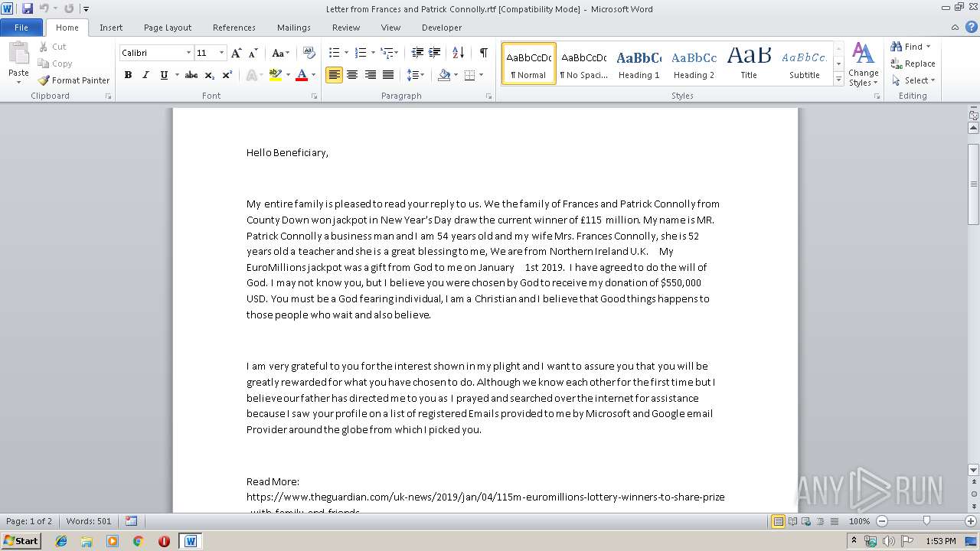980x551 pixels.
Task: Click the Sort icon
Action: click(458, 53)
